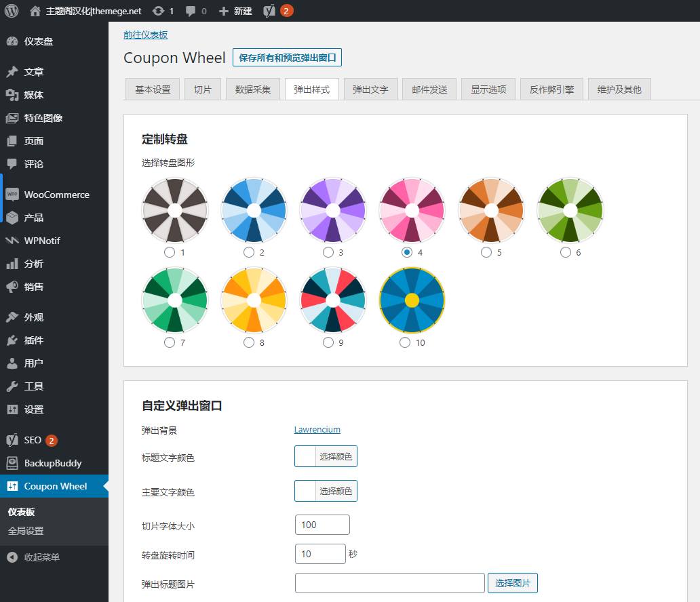Open the 仪表盘 dashboard icon in sidebar

click(12, 41)
